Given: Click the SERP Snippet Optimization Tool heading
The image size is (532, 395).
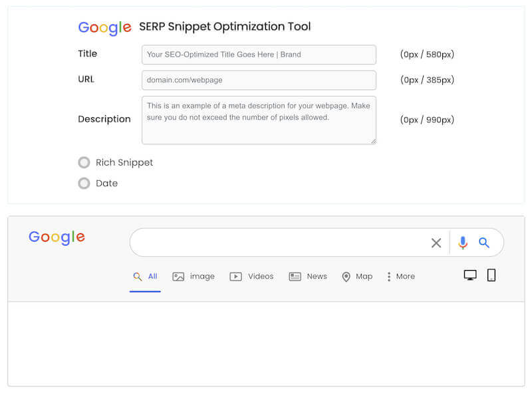Looking at the screenshot, I should [x=225, y=27].
